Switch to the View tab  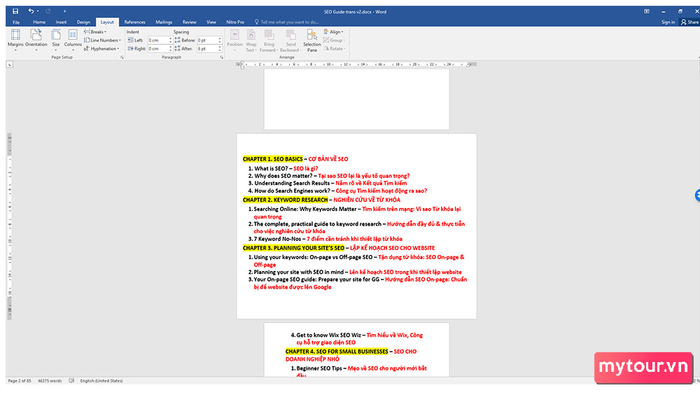point(211,22)
